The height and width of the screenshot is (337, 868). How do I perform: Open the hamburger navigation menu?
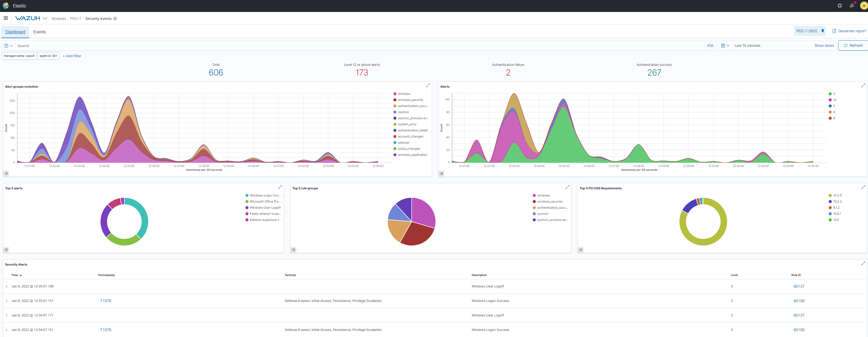pos(6,18)
